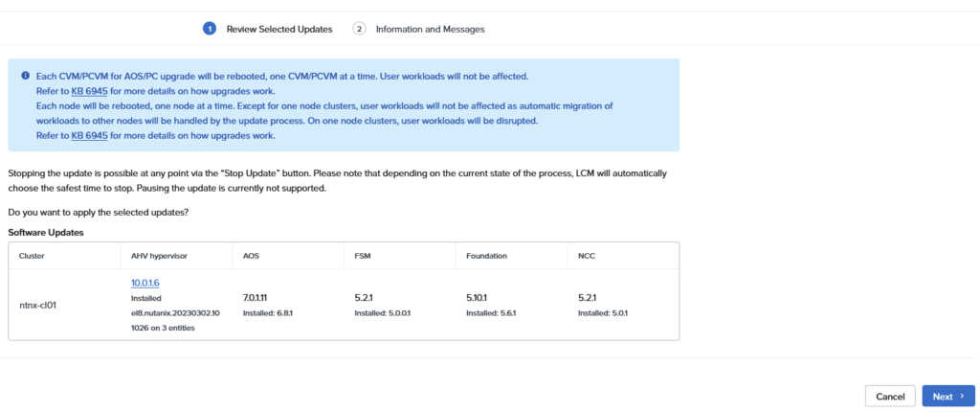Viewport: 980px width, 412px height.
Task: Select the Cluster column header
Action: (32, 256)
